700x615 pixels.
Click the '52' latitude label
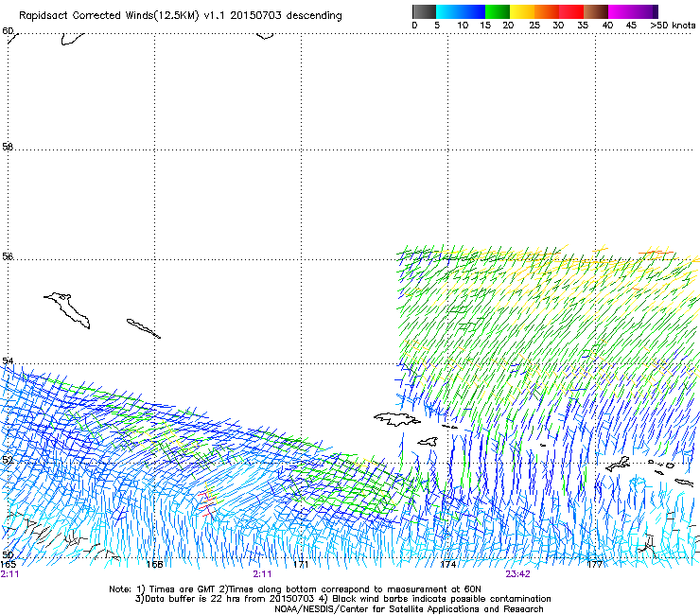pos(8,460)
